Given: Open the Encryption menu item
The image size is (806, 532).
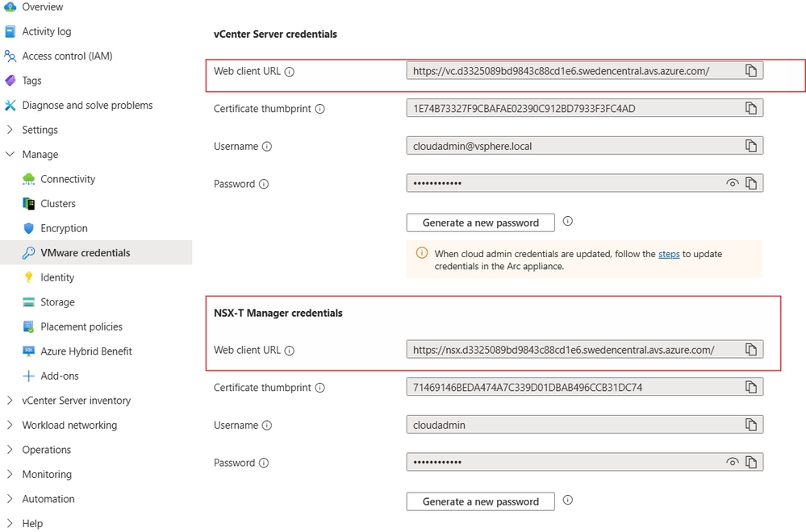Looking at the screenshot, I should coord(64,228).
